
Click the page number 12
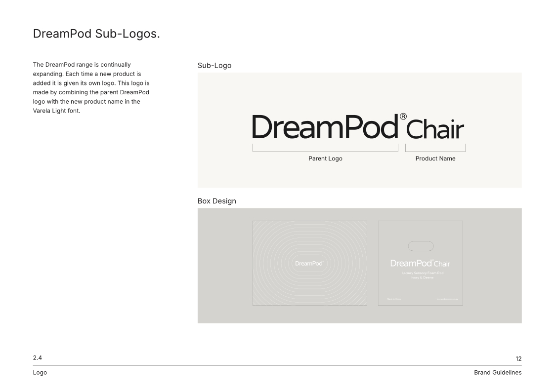coord(518,358)
